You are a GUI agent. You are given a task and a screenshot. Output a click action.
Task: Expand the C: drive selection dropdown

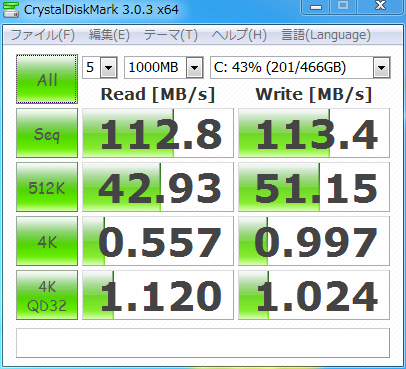[x=381, y=68]
